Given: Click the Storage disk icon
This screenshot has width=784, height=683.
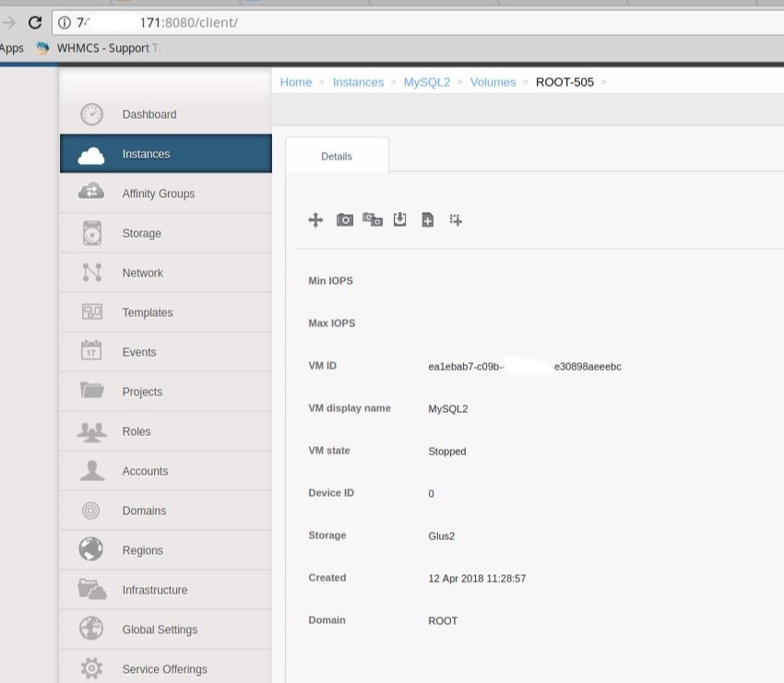Looking at the screenshot, I should [x=92, y=233].
